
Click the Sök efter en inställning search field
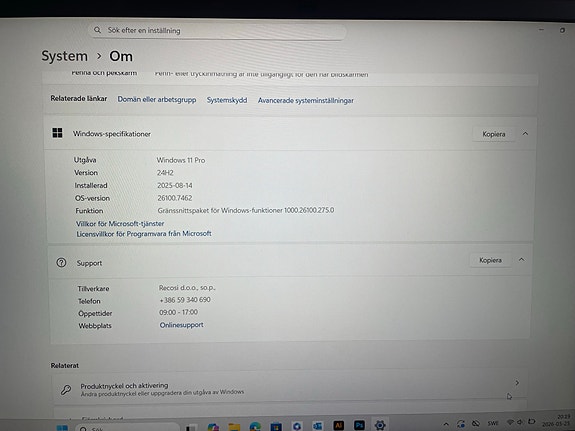point(217,31)
